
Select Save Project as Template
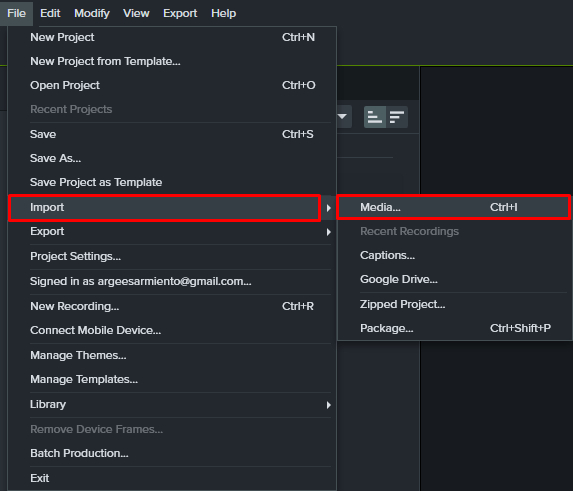click(172, 182)
